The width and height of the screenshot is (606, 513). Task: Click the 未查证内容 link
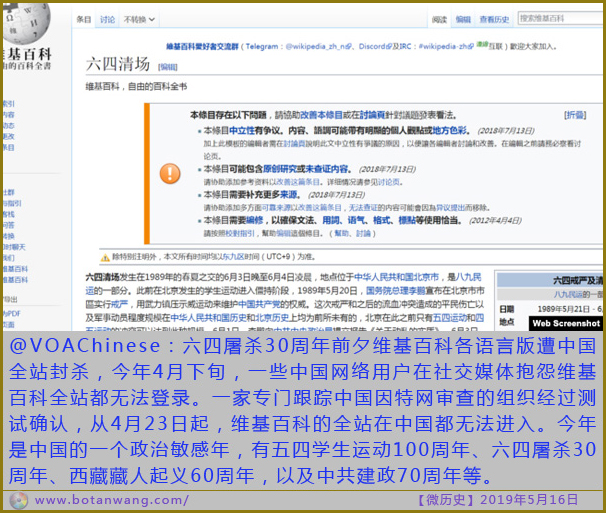pos(327,169)
